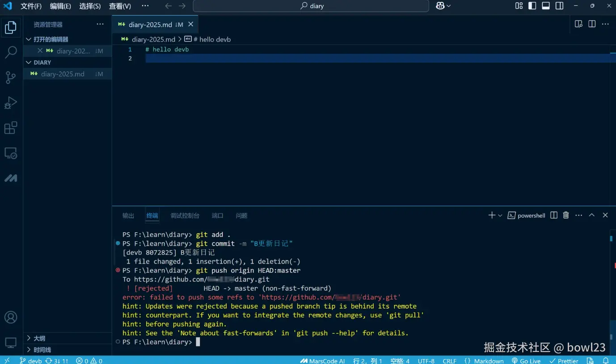Image resolution: width=616 pixels, height=364 pixels.
Task: Kill the terminal with trash icon
Action: [566, 215]
